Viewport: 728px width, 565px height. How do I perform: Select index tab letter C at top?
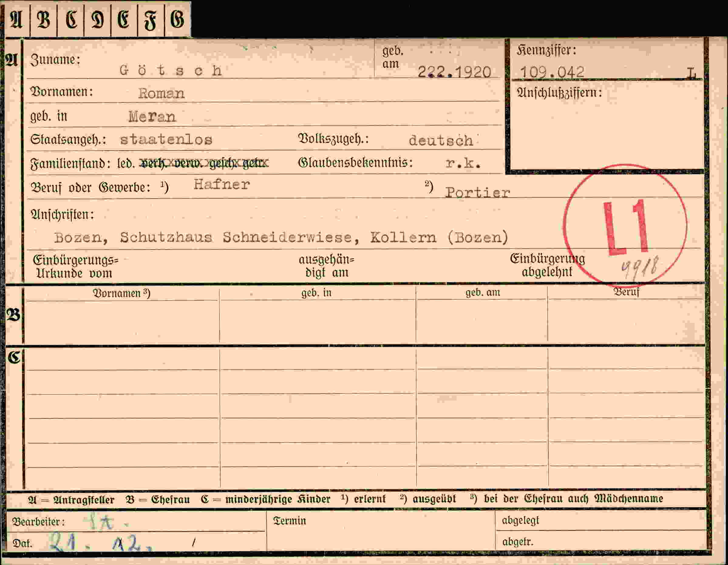[71, 20]
